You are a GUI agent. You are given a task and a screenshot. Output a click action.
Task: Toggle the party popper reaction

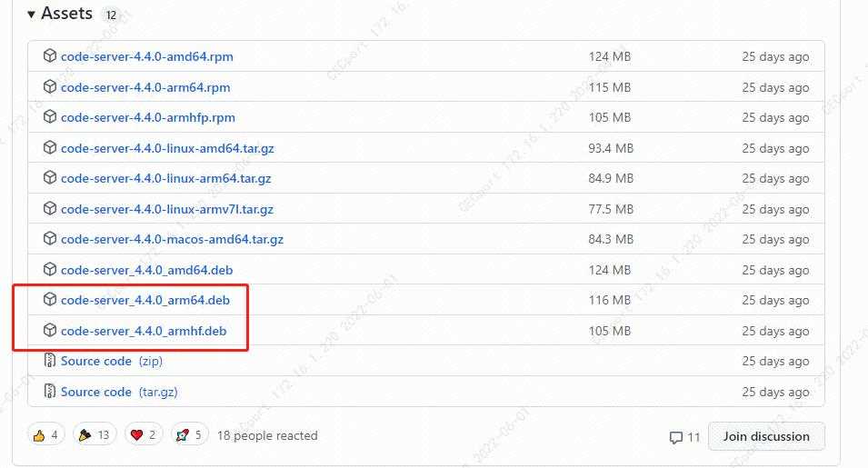point(95,435)
